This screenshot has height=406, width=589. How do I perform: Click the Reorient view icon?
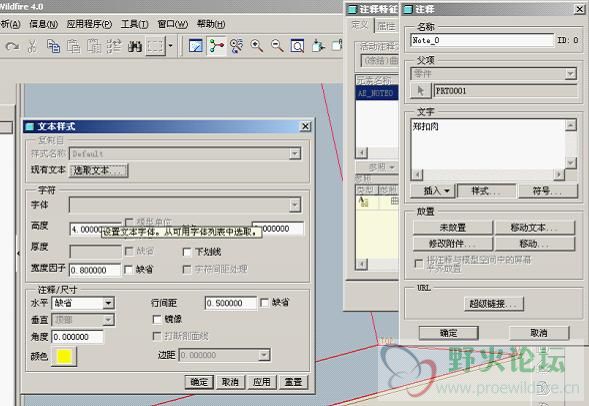pos(318,46)
